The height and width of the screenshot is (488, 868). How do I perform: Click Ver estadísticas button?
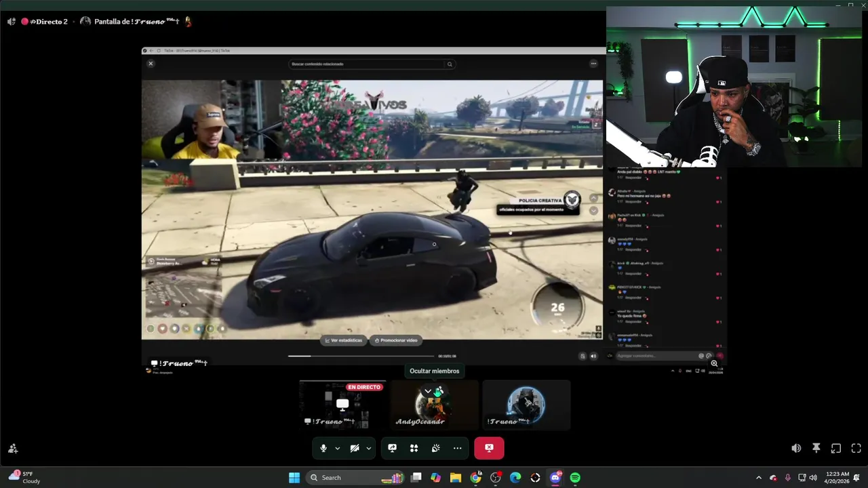[x=344, y=340]
